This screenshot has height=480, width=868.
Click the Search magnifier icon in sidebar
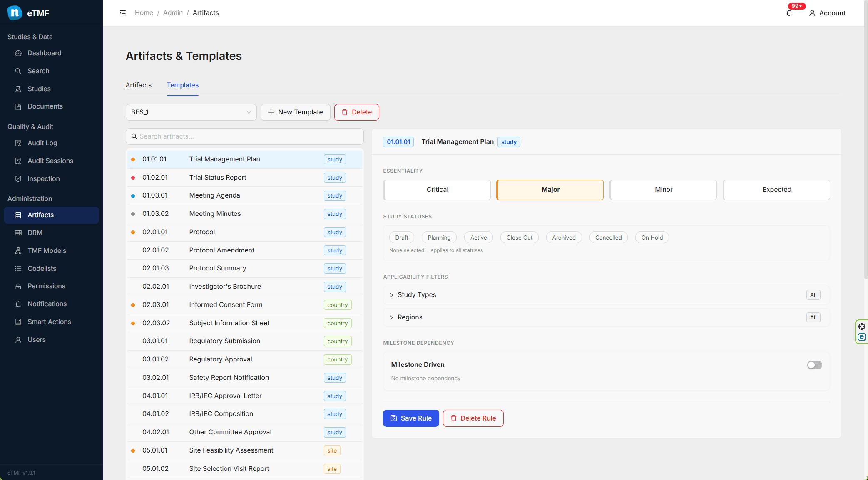pyautogui.click(x=18, y=71)
